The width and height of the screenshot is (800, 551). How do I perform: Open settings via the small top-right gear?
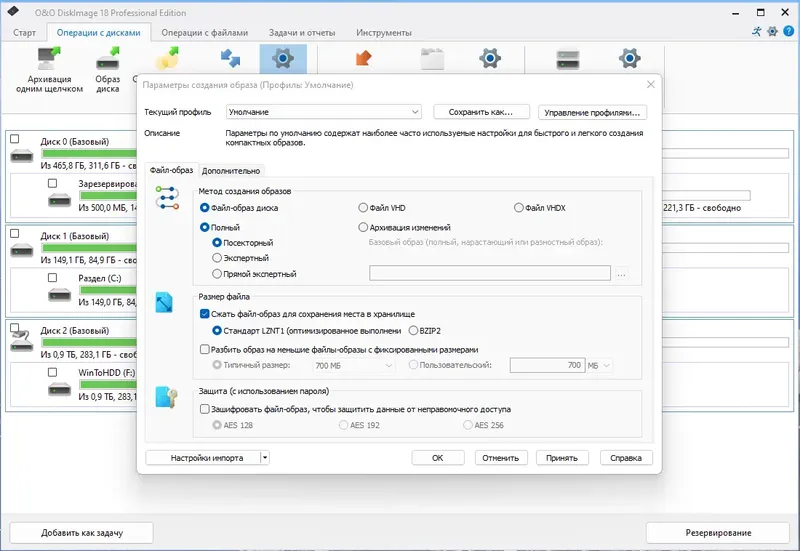pyautogui.click(x=772, y=31)
